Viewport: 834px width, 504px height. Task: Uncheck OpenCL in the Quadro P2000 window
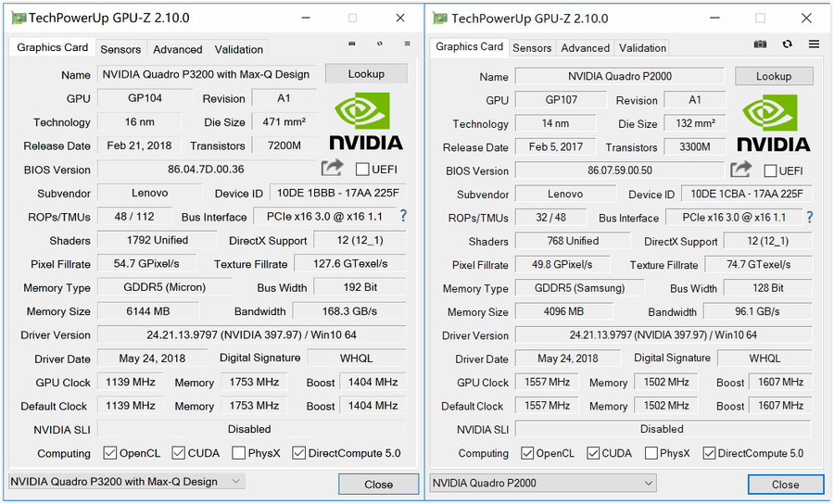tap(527, 453)
